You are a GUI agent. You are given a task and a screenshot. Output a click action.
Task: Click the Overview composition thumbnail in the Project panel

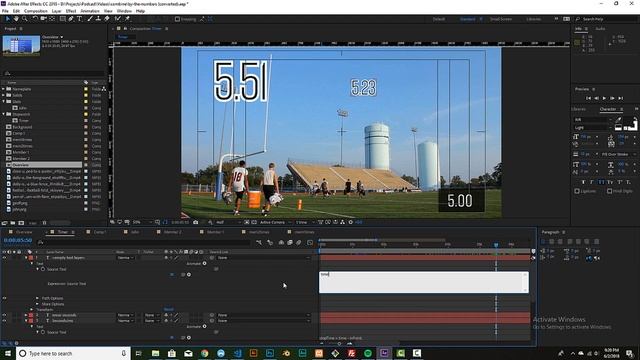21,45
